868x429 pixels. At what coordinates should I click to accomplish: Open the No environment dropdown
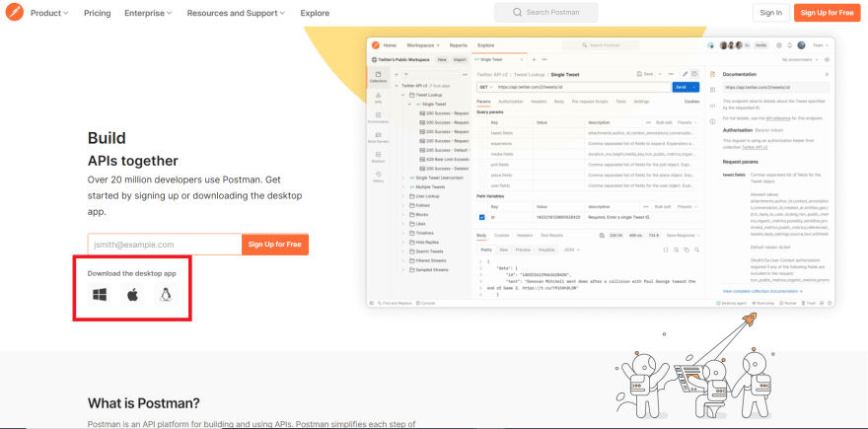click(800, 60)
